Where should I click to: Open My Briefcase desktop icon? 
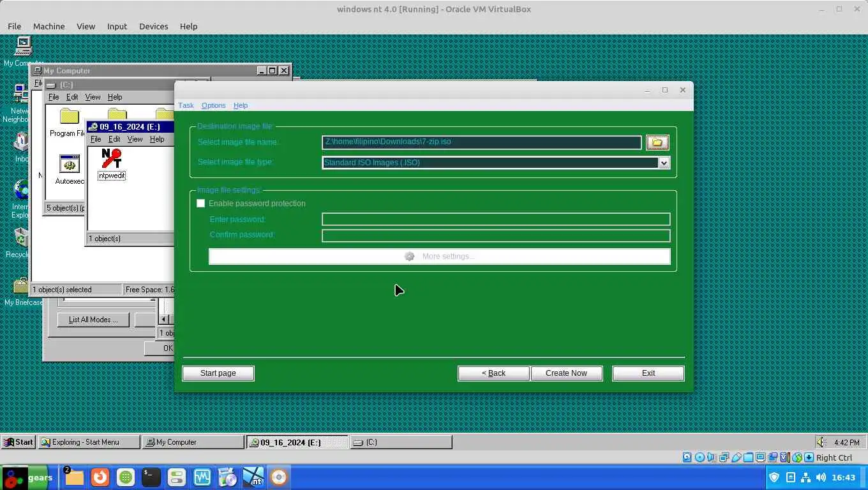(x=23, y=291)
